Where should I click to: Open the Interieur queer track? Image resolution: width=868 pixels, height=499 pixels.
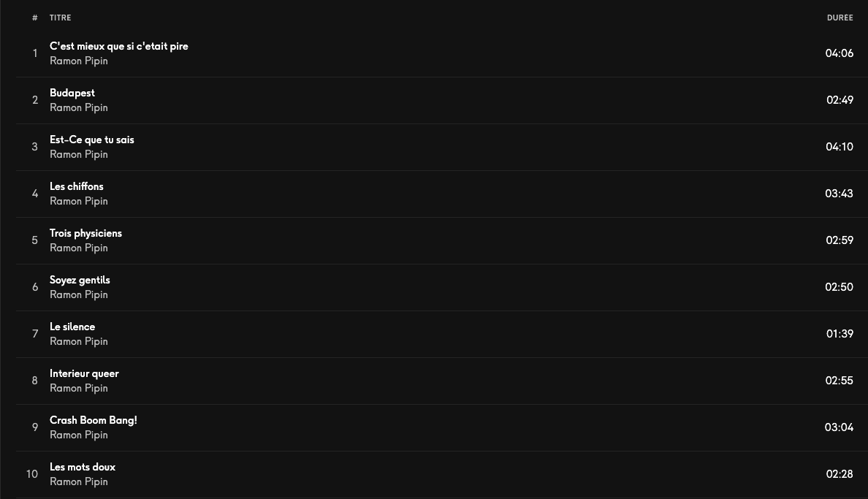[x=84, y=374]
